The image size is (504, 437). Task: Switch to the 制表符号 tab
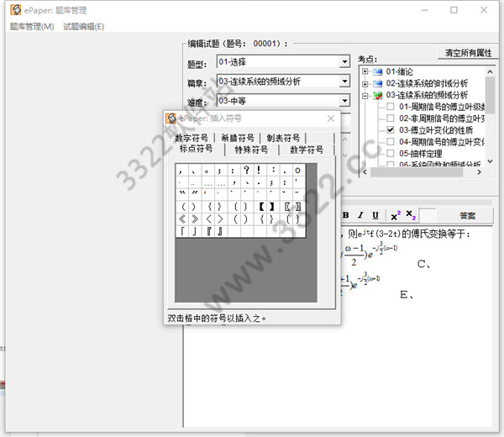pos(283,138)
